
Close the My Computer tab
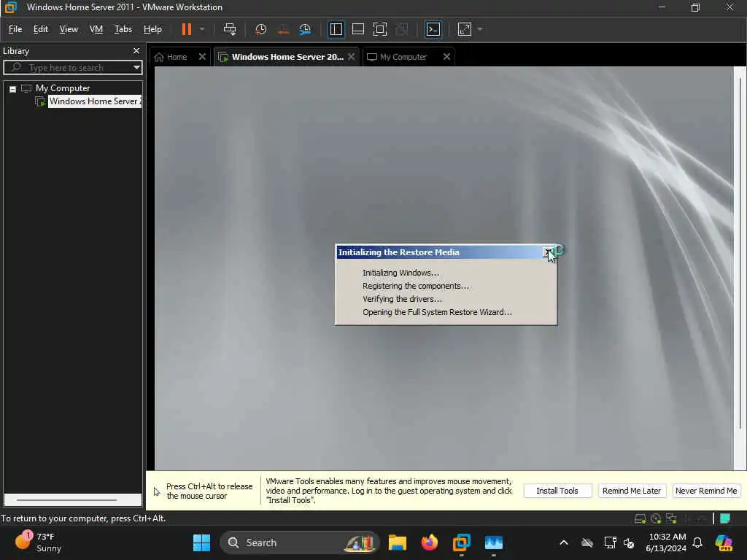tap(446, 57)
